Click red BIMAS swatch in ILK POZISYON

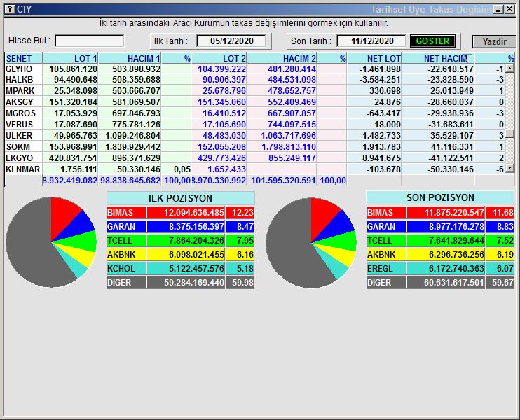[126, 213]
